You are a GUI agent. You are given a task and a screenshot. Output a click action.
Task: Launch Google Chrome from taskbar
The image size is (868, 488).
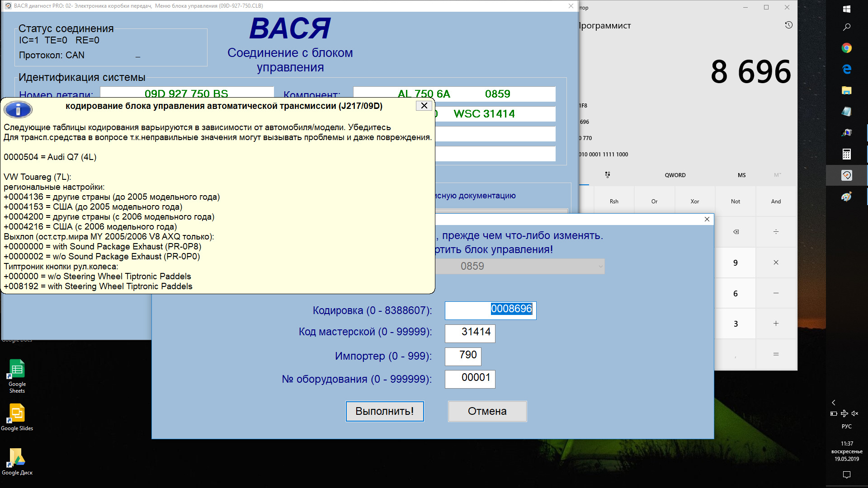847,48
